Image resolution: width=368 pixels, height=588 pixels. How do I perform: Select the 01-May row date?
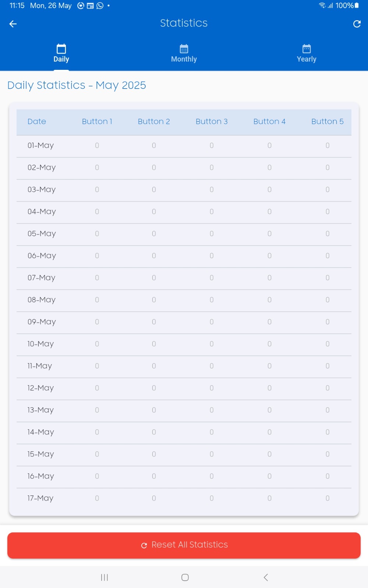coord(41,146)
